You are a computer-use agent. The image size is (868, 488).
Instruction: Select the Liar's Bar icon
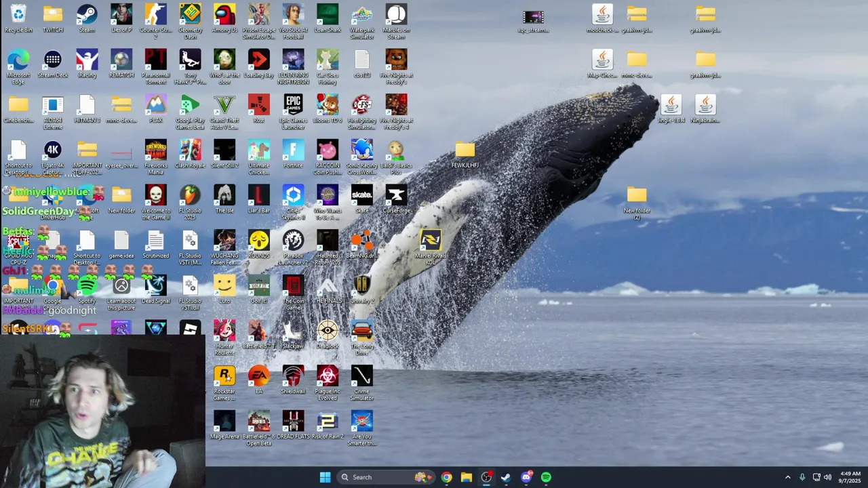click(259, 199)
